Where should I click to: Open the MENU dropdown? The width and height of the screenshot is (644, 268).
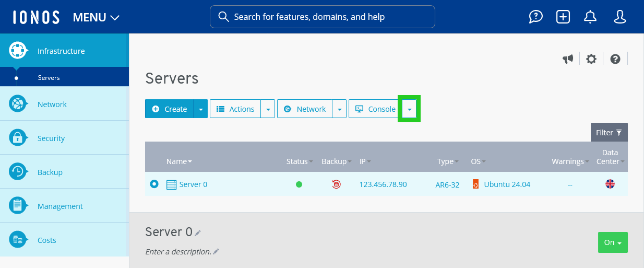[x=96, y=17]
